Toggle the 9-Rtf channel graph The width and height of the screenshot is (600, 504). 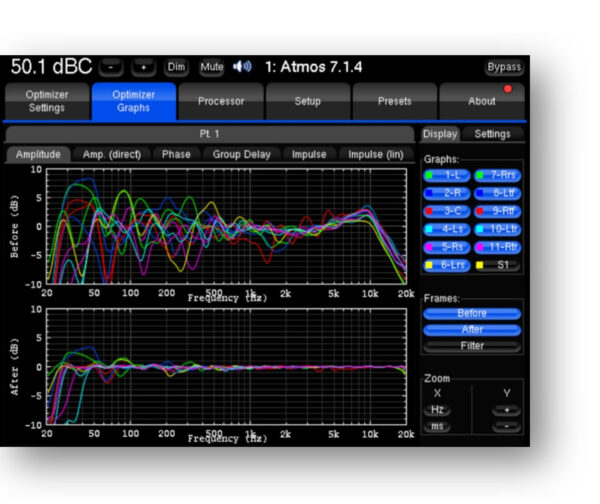(497, 211)
